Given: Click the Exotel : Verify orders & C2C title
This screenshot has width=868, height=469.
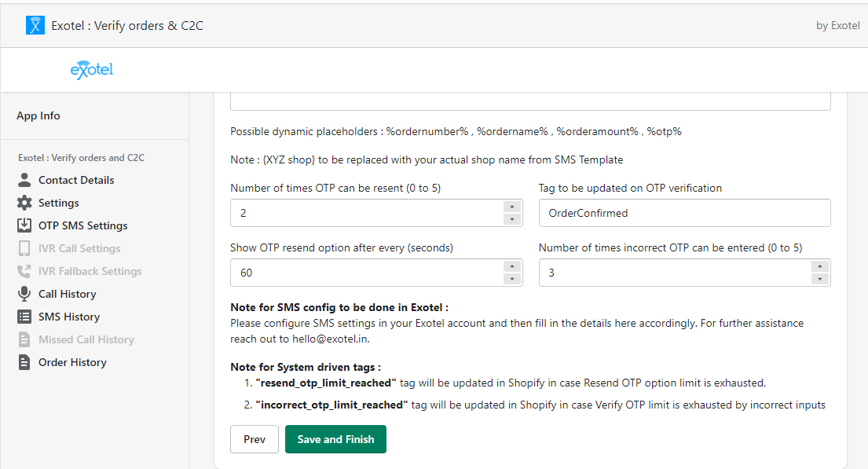Looking at the screenshot, I should coord(127,25).
